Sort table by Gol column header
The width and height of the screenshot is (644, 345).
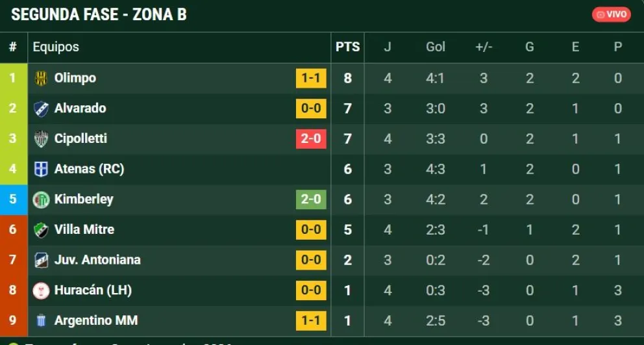coord(436,47)
